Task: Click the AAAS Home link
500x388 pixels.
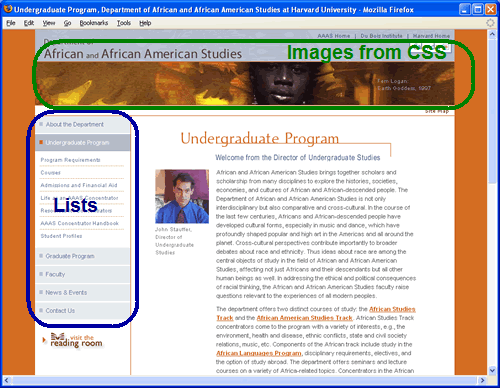Action: coord(333,36)
